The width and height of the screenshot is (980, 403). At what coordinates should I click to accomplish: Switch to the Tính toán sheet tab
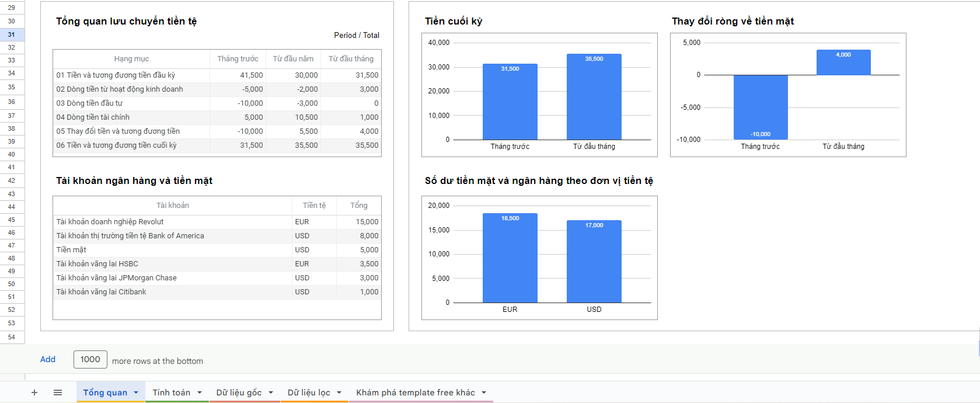[171, 392]
